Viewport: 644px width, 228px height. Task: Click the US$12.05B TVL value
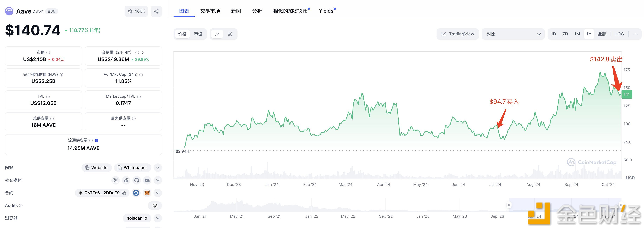pyautogui.click(x=44, y=103)
